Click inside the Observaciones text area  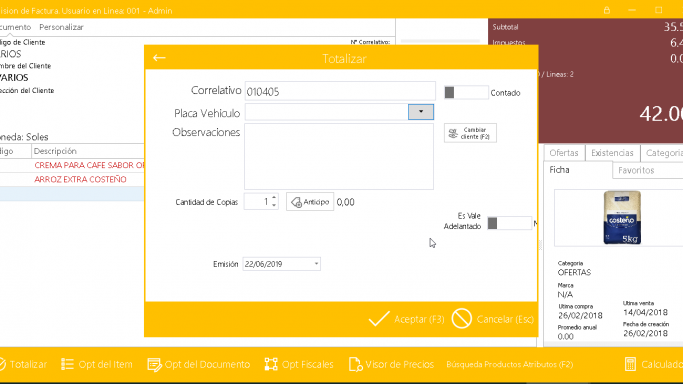pos(339,156)
